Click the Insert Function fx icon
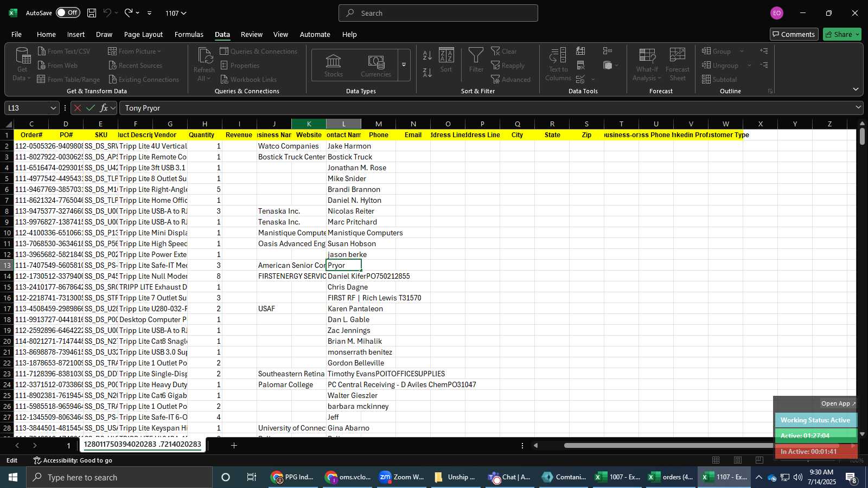The image size is (868, 488). 104,108
